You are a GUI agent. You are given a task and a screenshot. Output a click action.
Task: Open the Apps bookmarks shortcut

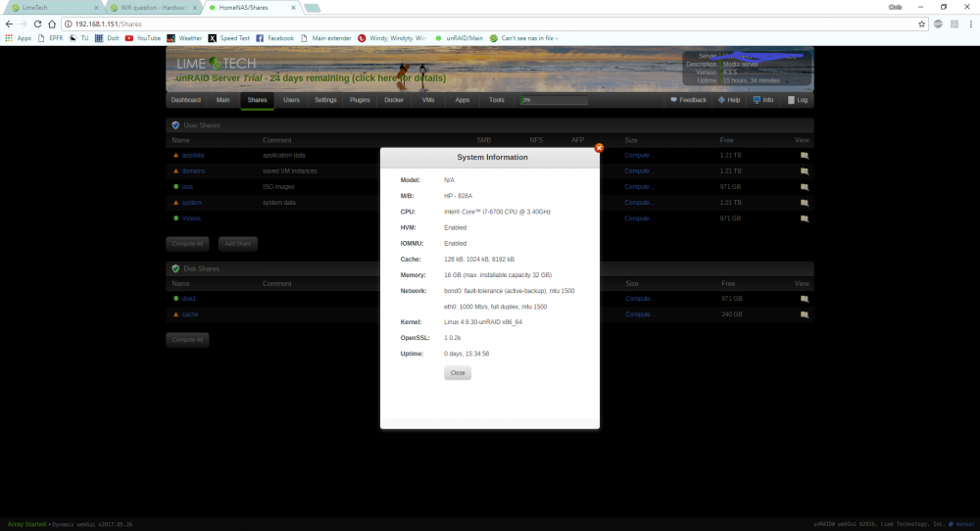pos(18,38)
